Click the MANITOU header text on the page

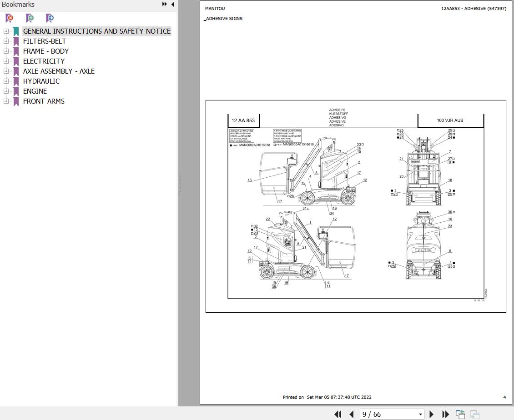click(215, 9)
